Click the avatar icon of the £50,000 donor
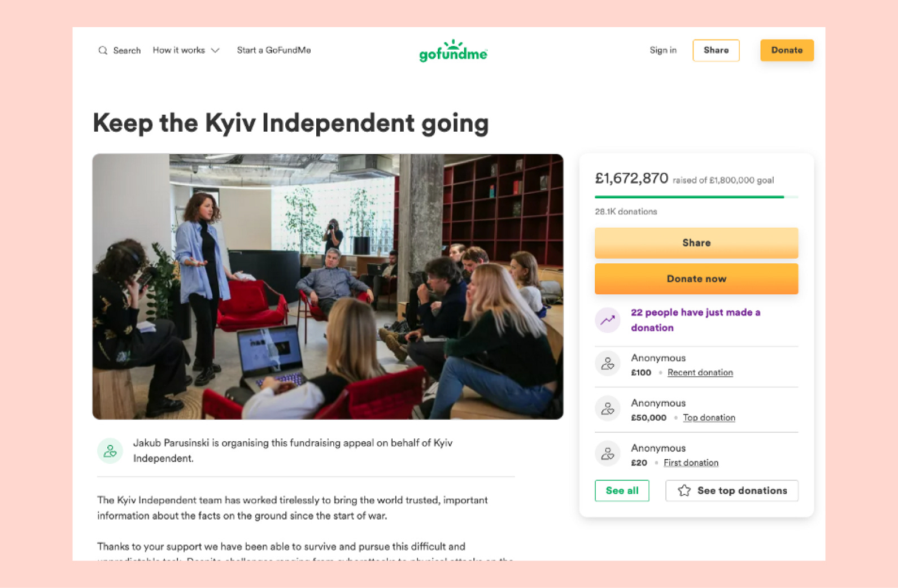 [608, 408]
